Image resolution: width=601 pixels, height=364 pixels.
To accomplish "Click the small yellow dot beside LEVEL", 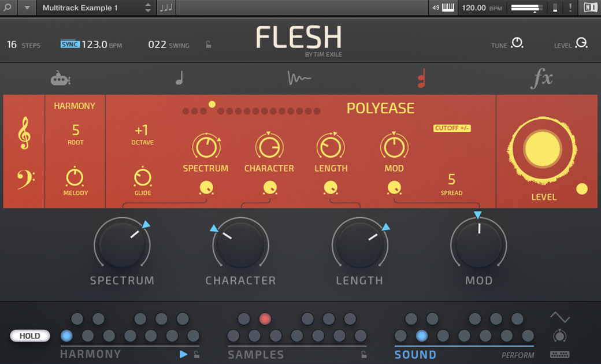I will coord(581,189).
